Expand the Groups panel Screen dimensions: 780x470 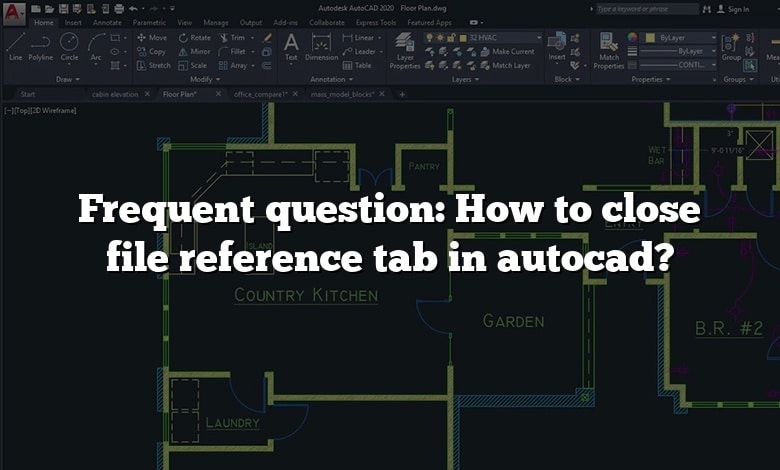coord(738,79)
